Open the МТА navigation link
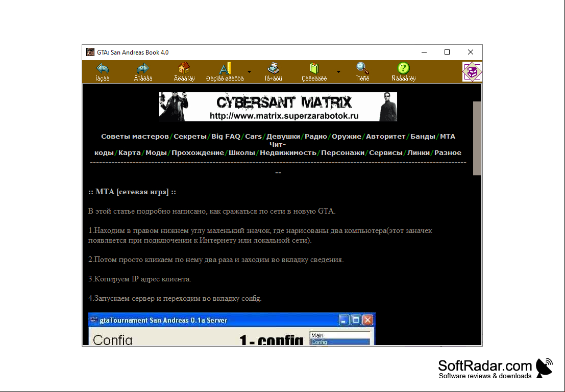 tap(448, 137)
